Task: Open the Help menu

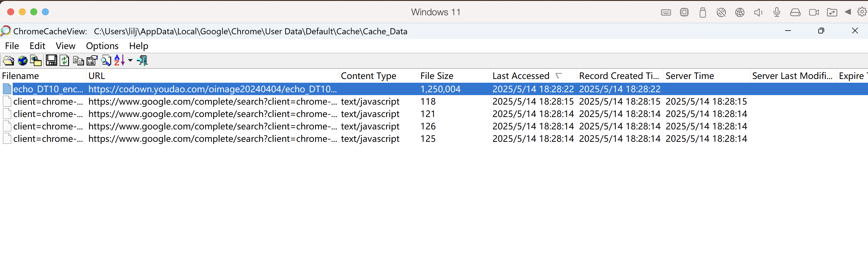Action: [139, 46]
